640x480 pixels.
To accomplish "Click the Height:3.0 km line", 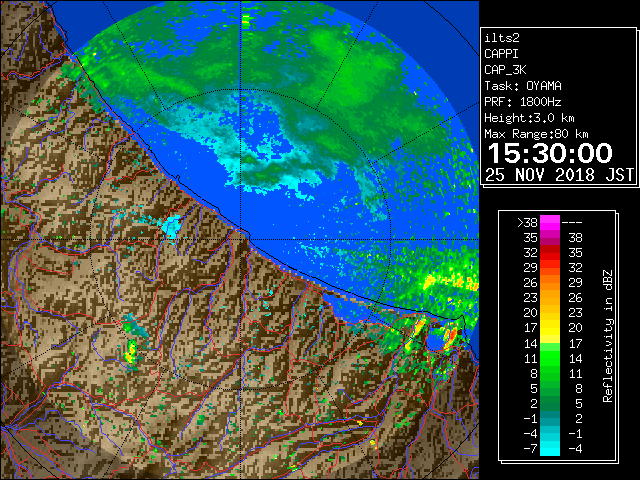I will coord(529,118).
